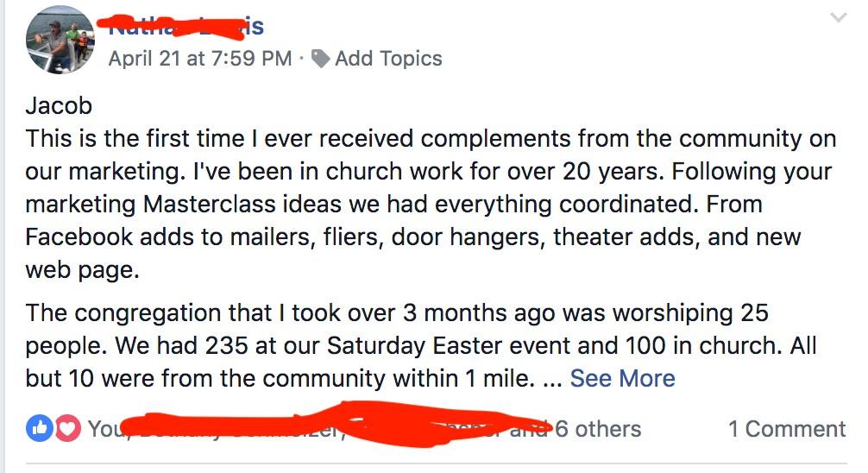Viewport: 868px width, 473px height.
Task: Open the post options chevron
Action: (x=838, y=18)
